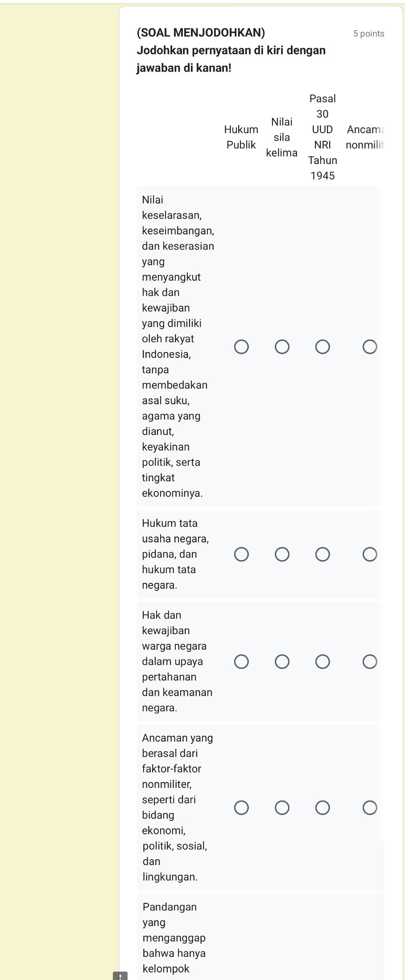405x980 pixels.
Task: Select 'Nilai sila kelima' for the 'Ancaman yang berasal' row
Action: click(282, 808)
